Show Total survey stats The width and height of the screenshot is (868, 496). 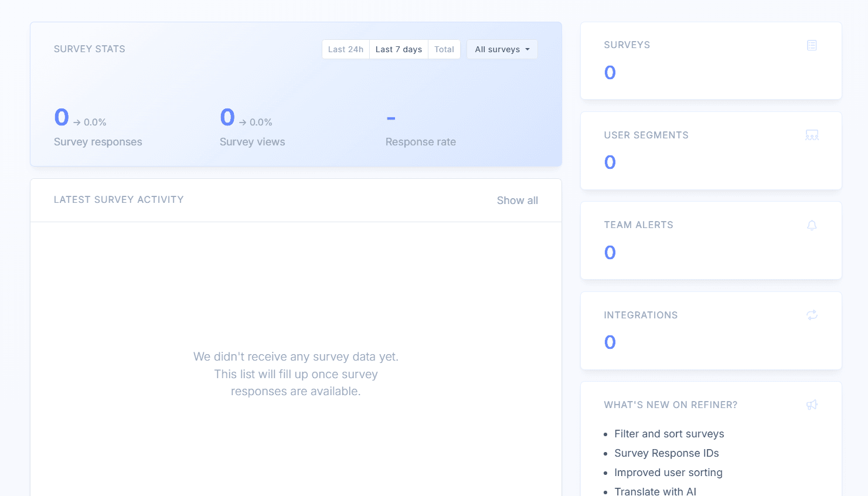coord(444,49)
